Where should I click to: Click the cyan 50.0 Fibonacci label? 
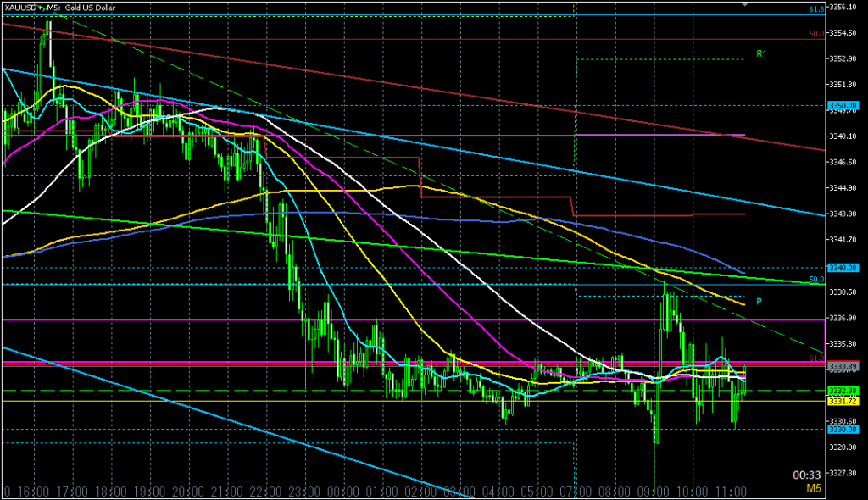[x=816, y=280]
